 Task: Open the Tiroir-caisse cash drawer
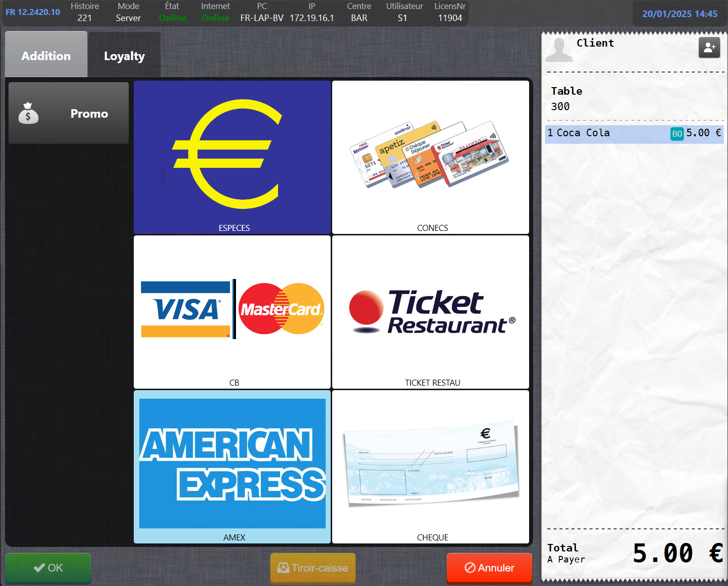click(x=313, y=567)
